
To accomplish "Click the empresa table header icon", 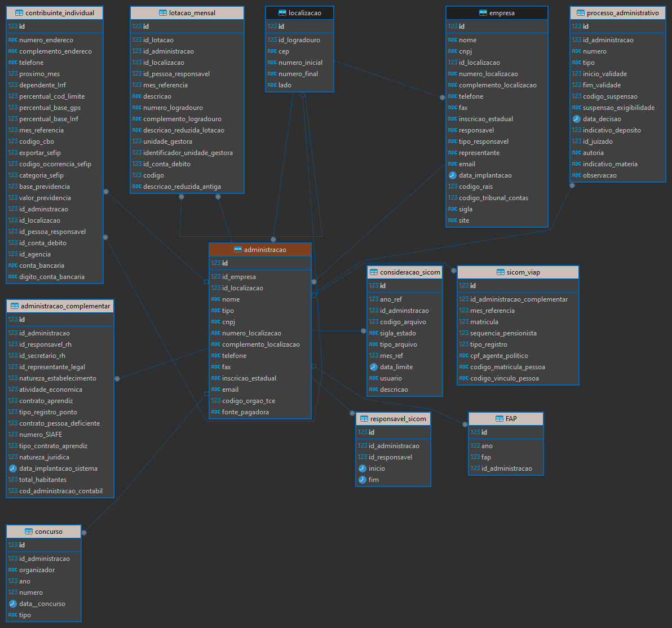I will pos(483,13).
